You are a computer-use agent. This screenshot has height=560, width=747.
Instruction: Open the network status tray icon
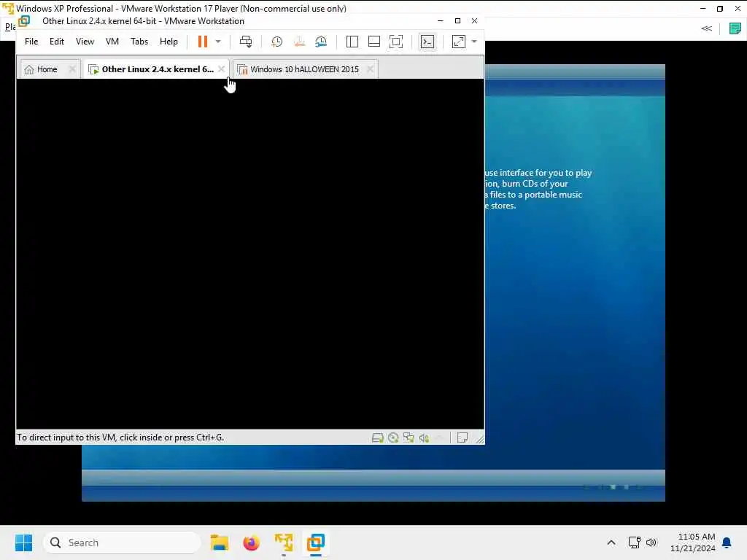(634, 542)
